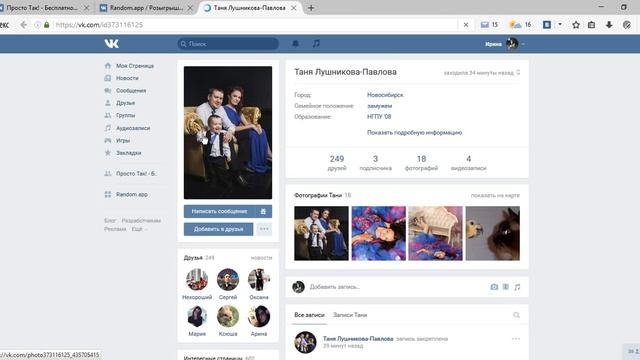Click Добавить в друзья button

(218, 229)
